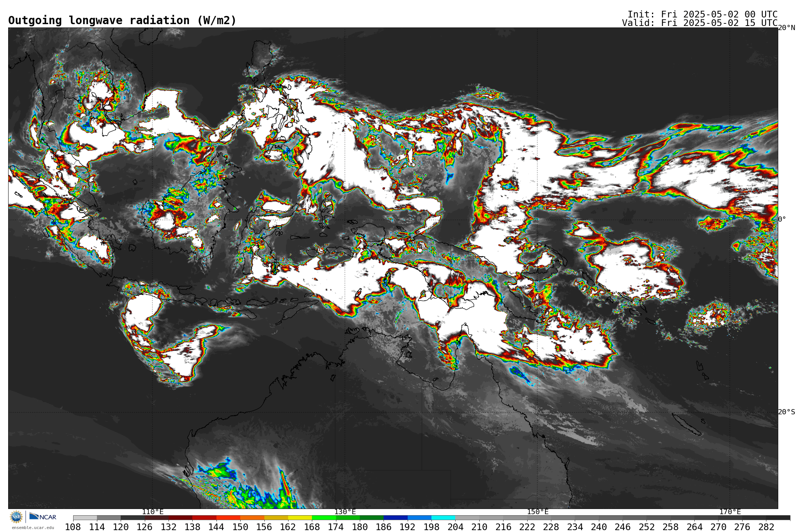Pick the red swatch between 138 and 144
Image resolution: width=802 pixels, height=532 pixels.
click(204, 518)
